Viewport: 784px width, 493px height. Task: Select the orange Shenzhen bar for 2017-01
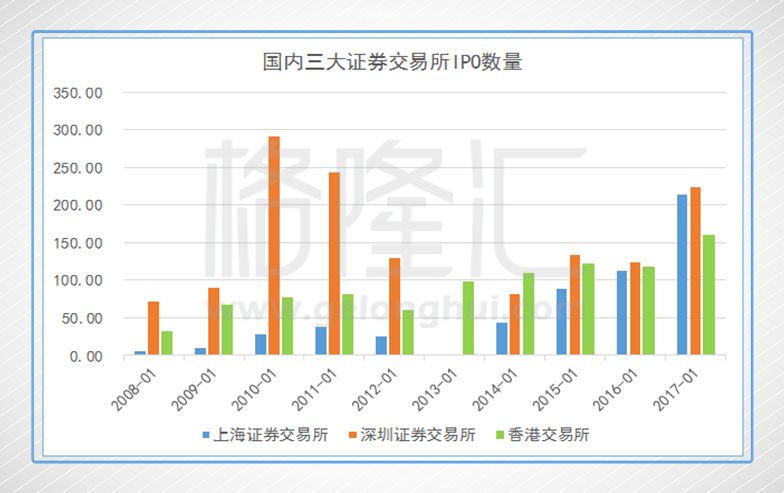(696, 271)
